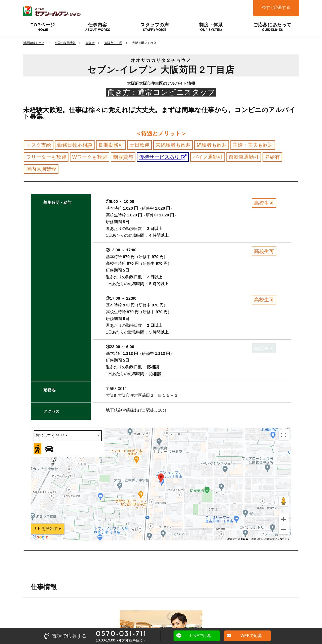Image resolution: width=322 pixels, height=644 pixels.
Task: Click バイク通勤可 tag
Action: point(207,157)
